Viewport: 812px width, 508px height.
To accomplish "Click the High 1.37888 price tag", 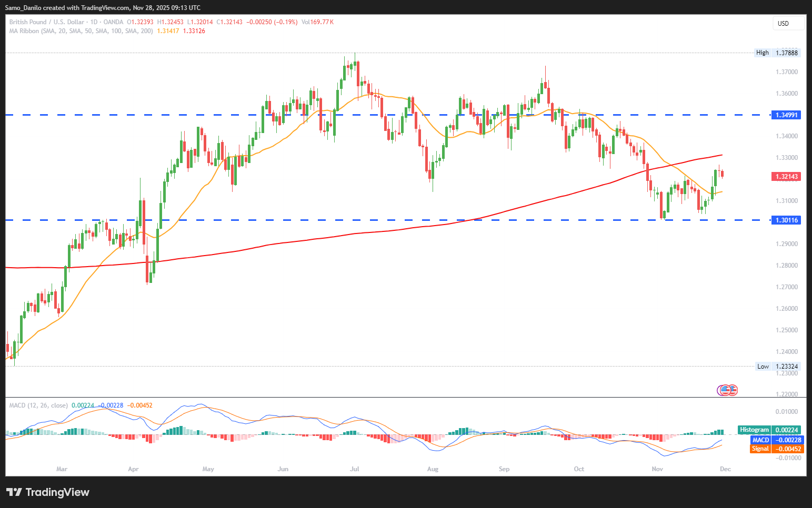I will coord(777,53).
